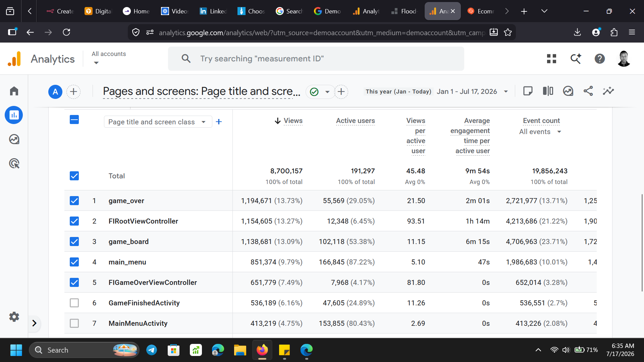Uncheck the main_menu row checkbox
Viewport: 644px width, 362px height.
[x=74, y=262]
